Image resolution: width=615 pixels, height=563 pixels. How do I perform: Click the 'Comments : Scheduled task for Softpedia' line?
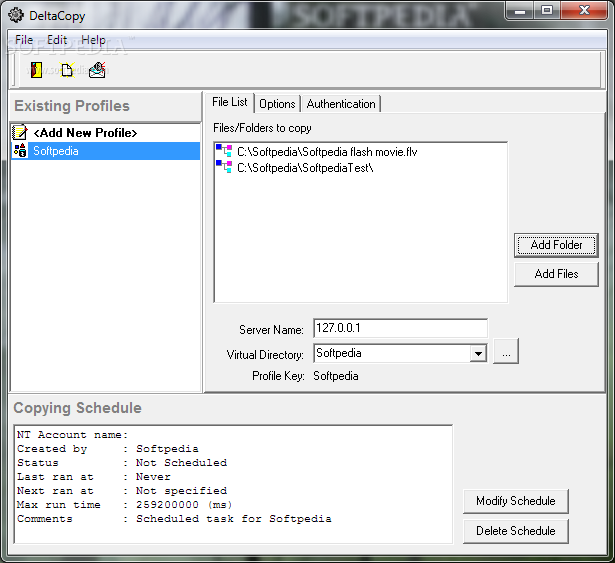[x=174, y=519]
